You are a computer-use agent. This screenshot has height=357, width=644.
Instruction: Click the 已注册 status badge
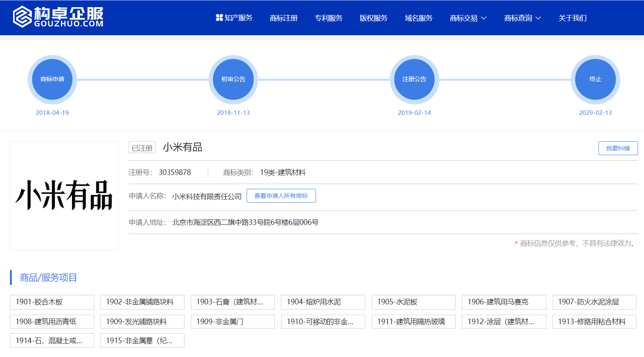pyautogui.click(x=142, y=148)
